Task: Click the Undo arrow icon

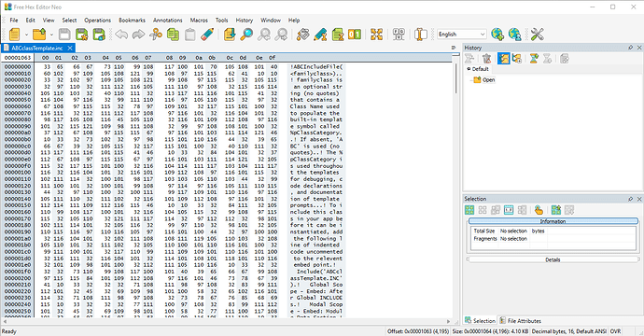Action: pos(121,35)
